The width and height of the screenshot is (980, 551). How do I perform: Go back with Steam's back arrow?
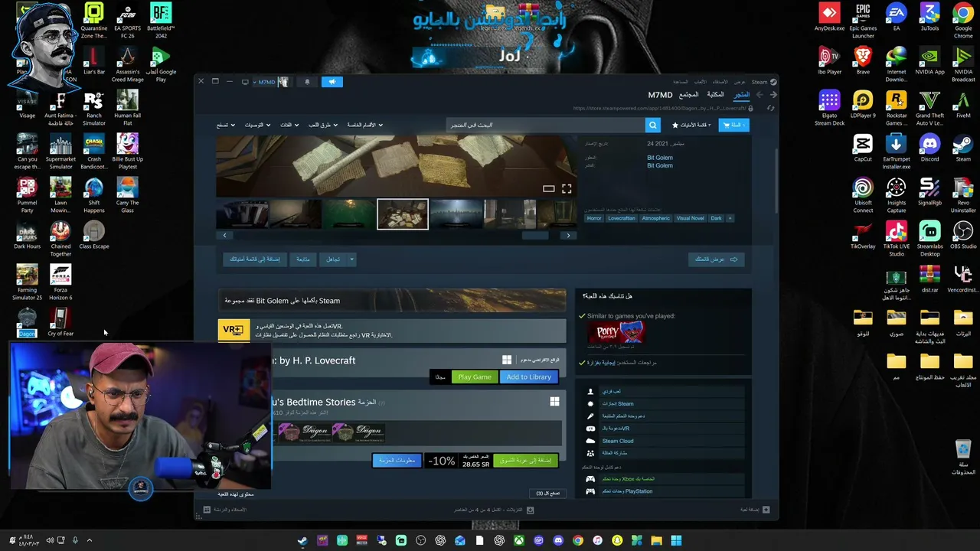click(x=773, y=95)
